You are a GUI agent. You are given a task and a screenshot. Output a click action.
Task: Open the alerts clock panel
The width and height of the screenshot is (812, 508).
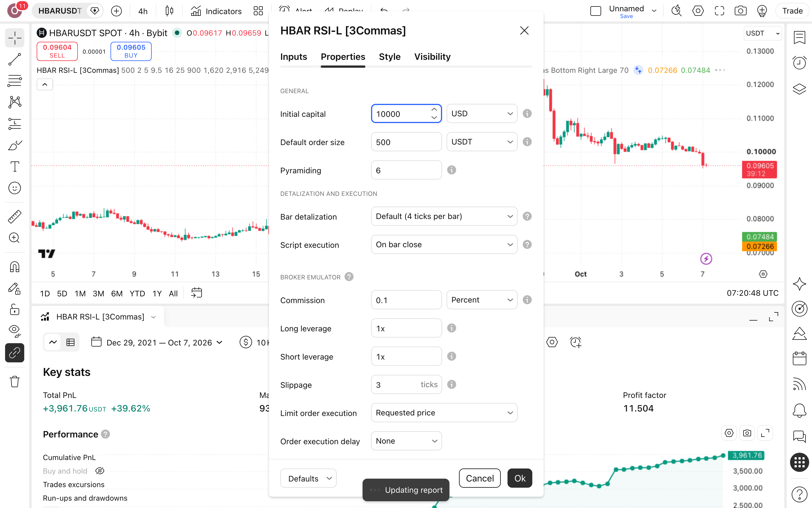[799, 62]
